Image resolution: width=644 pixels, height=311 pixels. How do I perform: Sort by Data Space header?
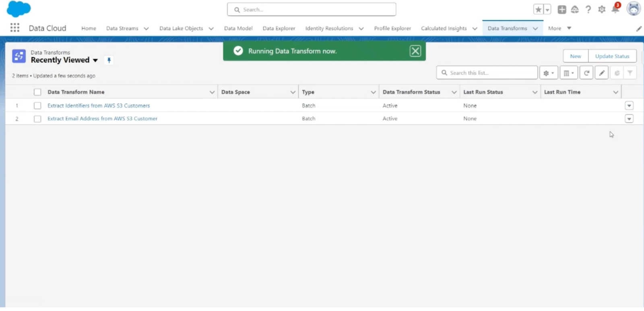click(x=235, y=92)
